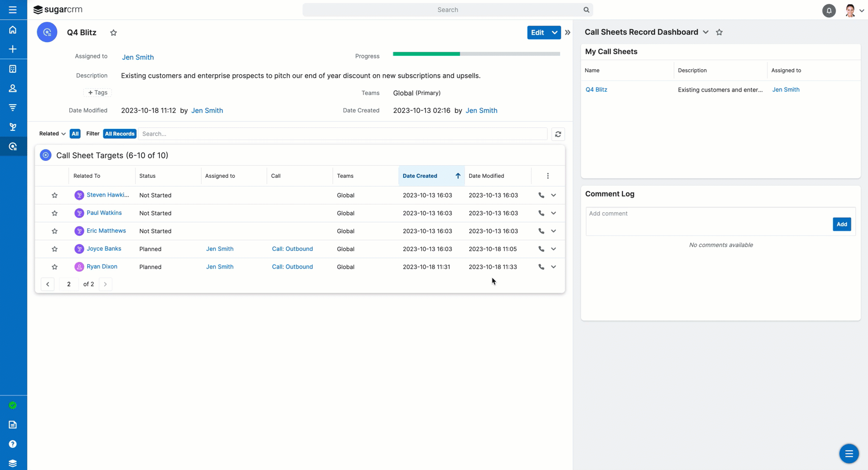The width and height of the screenshot is (868, 470).
Task: Favorite the Q4 Blitz record star
Action: (x=113, y=32)
